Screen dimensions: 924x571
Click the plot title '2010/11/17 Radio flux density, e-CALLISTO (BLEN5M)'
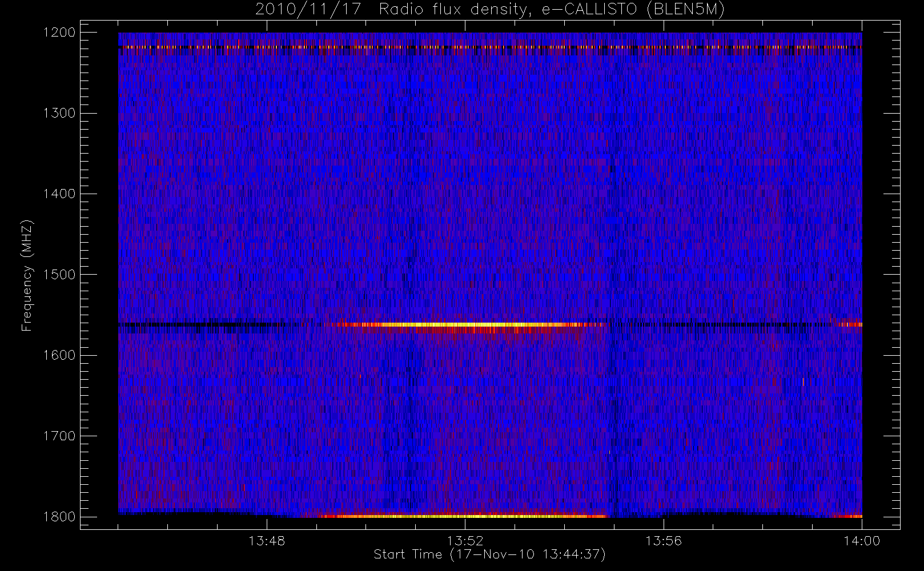(x=490, y=10)
